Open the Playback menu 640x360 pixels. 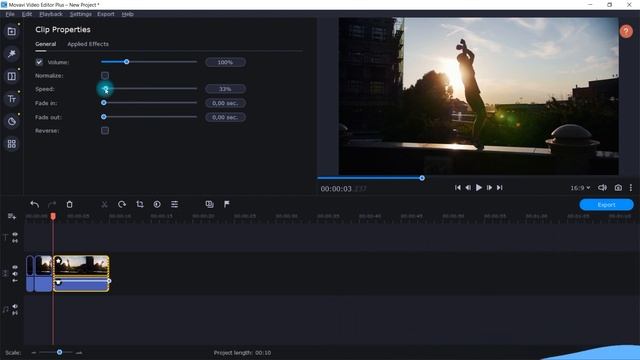[51, 14]
